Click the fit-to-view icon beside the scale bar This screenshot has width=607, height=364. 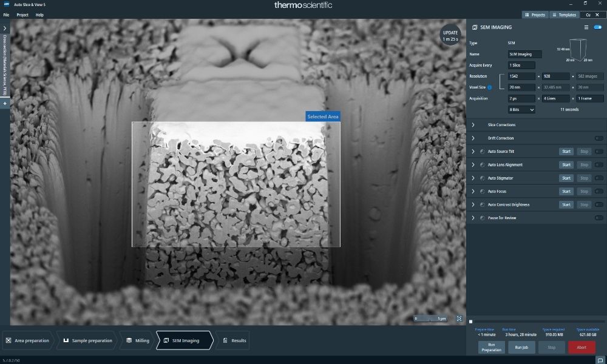[459, 318]
